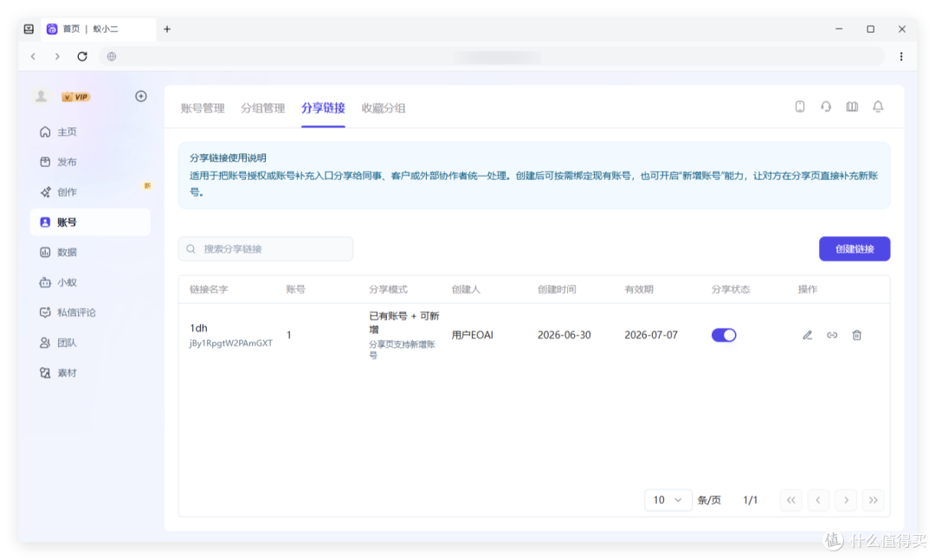Click the mobile phone icon in header
Image resolution: width=935 pixels, height=560 pixels.
pyautogui.click(x=800, y=106)
